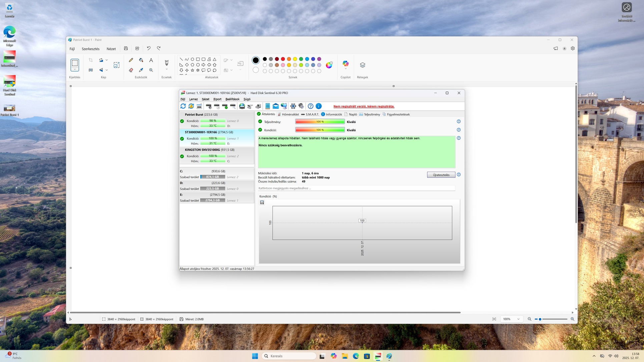
Task: Pick the Color picker eyedropper tool
Action: (x=141, y=70)
